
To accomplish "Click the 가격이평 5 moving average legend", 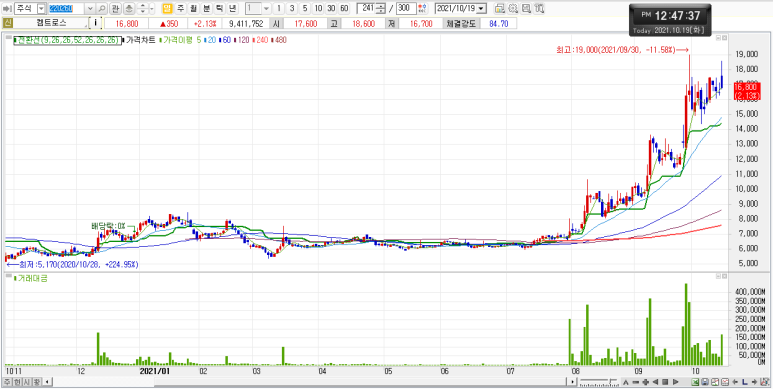I will coord(181,40).
